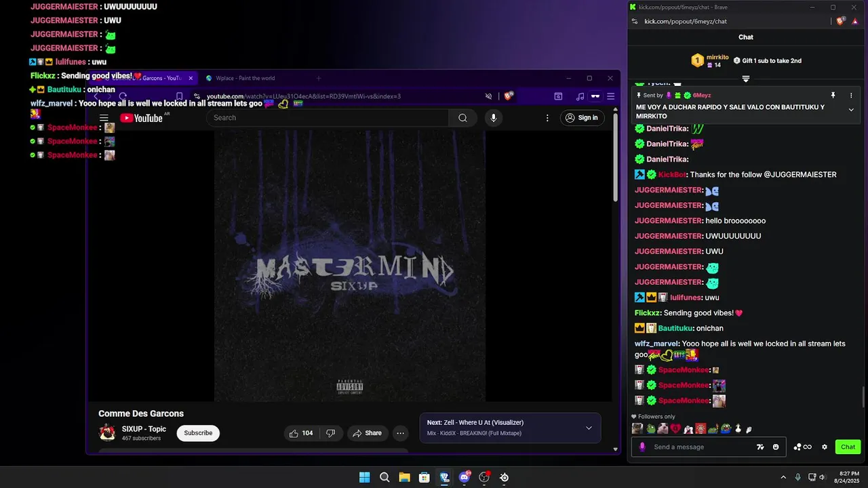Start YouTube voice search with microphone
Image resolution: width=868 pixels, height=488 pixels.
point(493,118)
